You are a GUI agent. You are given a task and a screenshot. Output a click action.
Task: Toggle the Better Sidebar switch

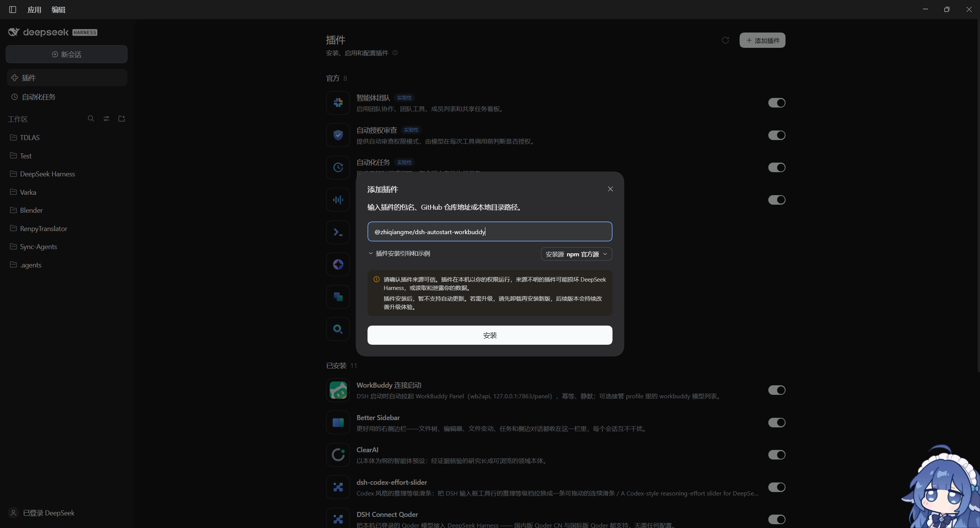point(777,422)
